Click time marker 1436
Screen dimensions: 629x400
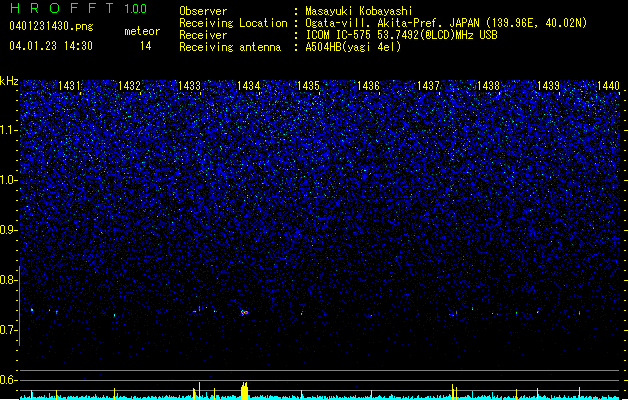[x=368, y=86]
